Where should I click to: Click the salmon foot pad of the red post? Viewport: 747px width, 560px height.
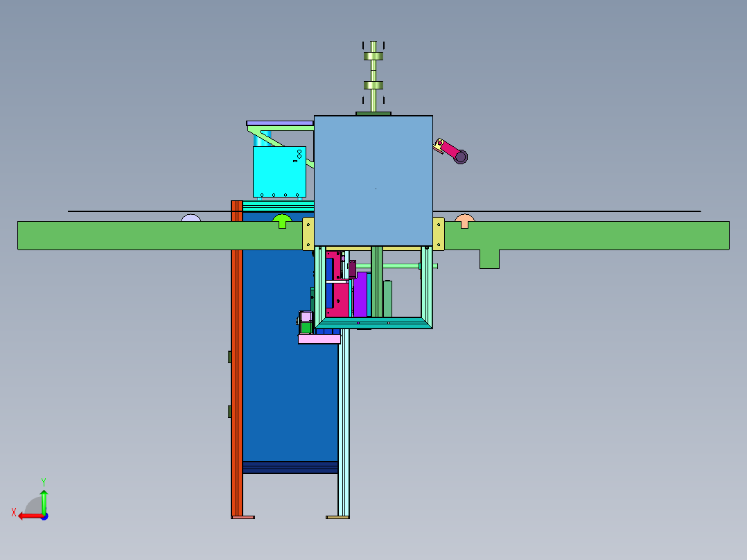243,517
